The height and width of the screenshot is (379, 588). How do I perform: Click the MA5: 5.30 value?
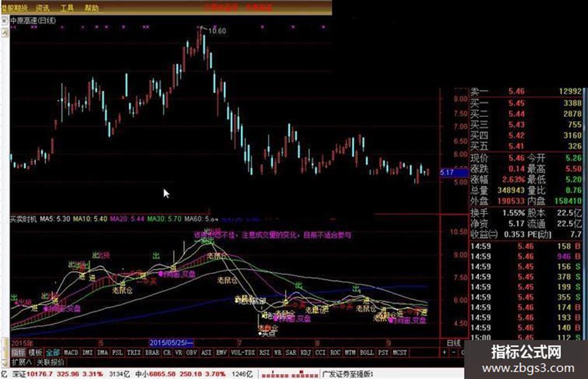pyautogui.click(x=55, y=219)
